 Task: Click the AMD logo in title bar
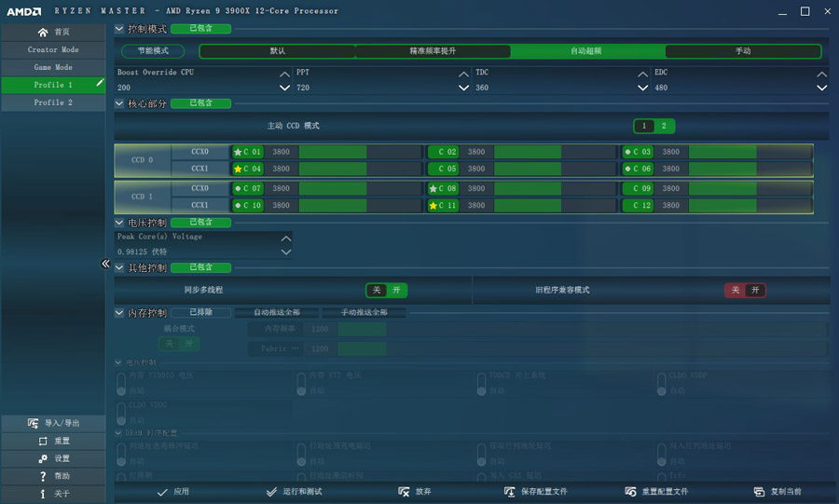coord(24,11)
